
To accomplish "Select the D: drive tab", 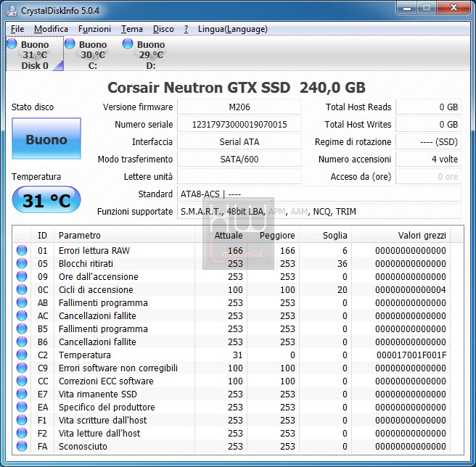I will pyautogui.click(x=151, y=54).
